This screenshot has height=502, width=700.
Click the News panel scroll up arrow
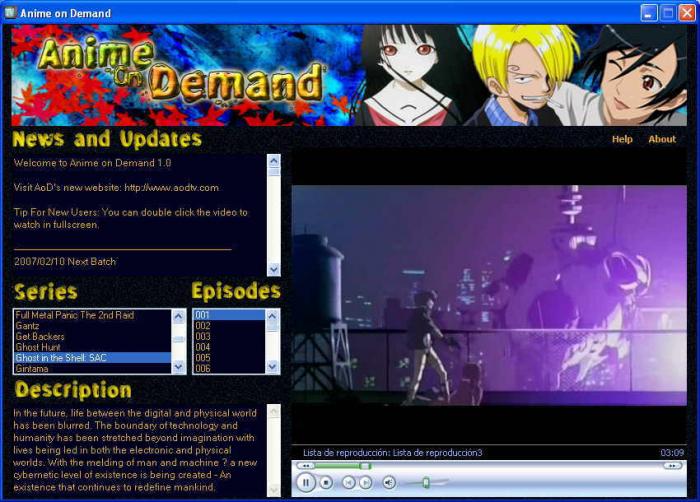[x=274, y=160]
